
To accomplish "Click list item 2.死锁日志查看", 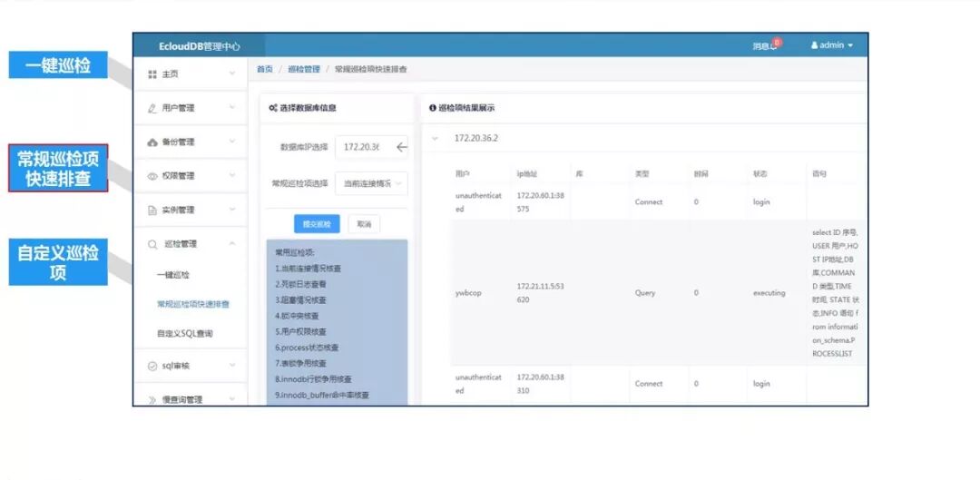I will [x=300, y=284].
